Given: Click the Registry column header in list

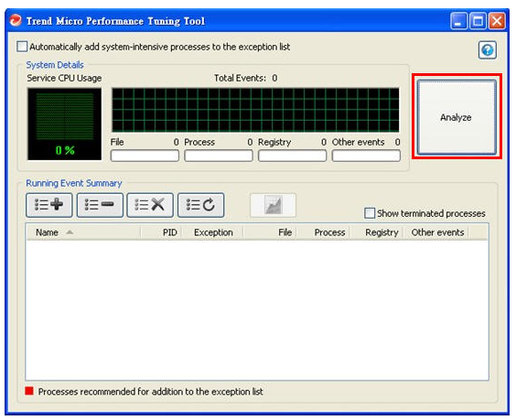Looking at the screenshot, I should [x=376, y=232].
